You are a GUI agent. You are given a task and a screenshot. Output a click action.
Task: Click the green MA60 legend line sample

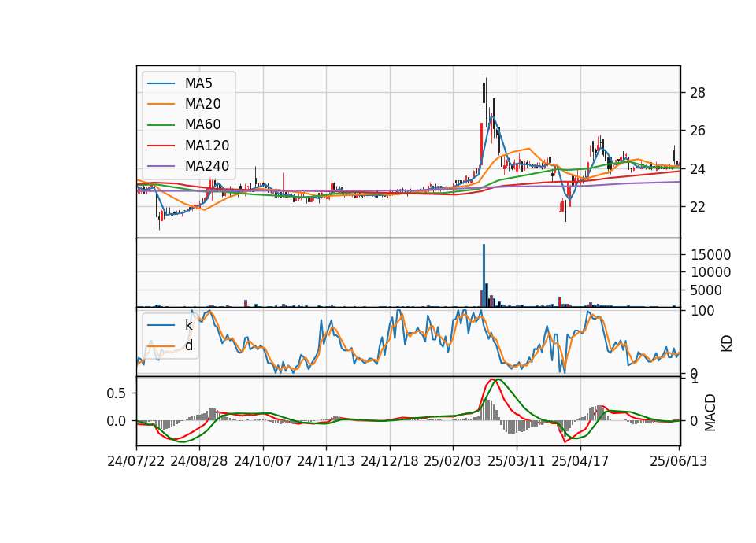(x=161, y=125)
